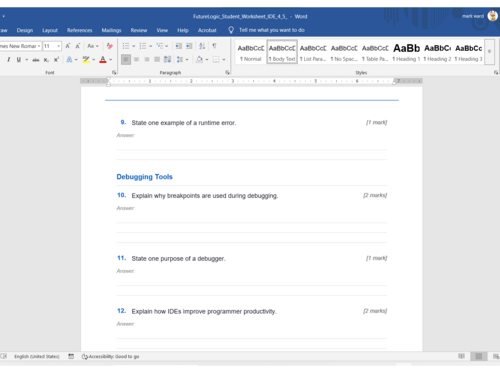Apply superscript formatting
500x375 pixels.
pos(56,60)
